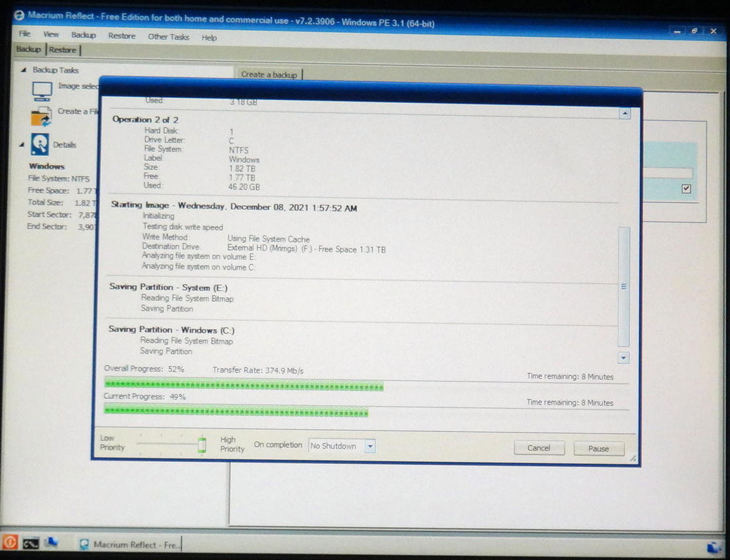Screen dimensions: 730x560
Task: Switch to the Backup tab below the menu bar
Action: click(x=29, y=49)
